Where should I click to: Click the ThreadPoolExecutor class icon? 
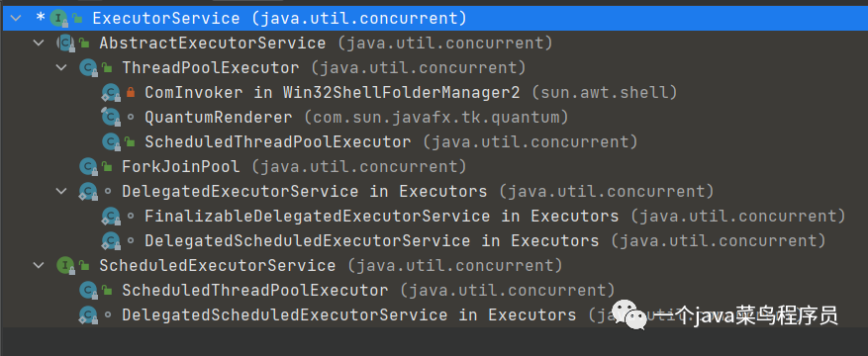pos(88,68)
